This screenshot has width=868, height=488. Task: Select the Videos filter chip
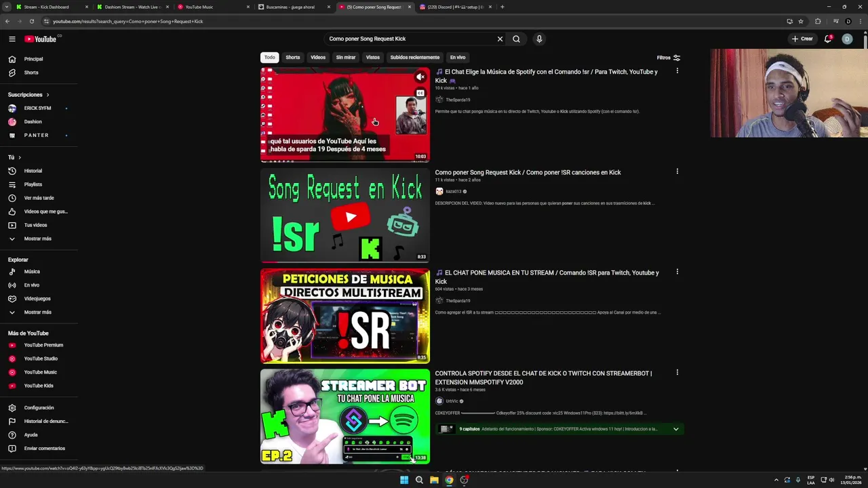(318, 58)
